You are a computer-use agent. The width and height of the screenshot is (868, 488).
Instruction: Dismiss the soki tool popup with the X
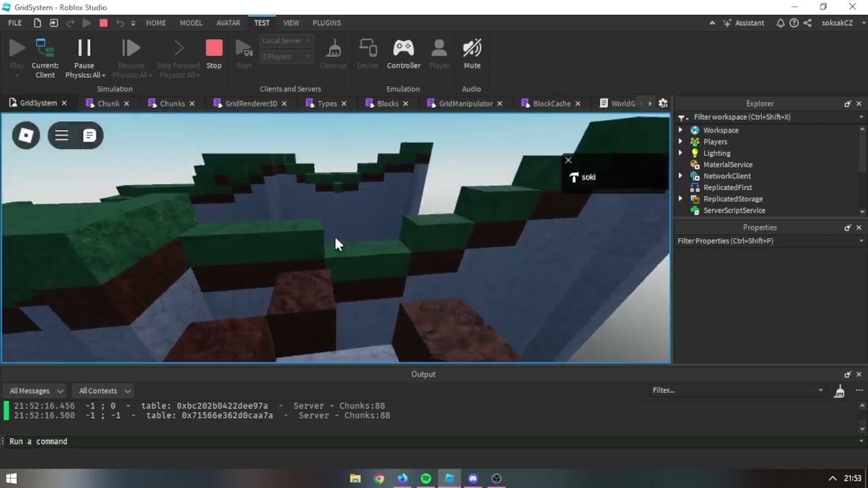click(568, 161)
